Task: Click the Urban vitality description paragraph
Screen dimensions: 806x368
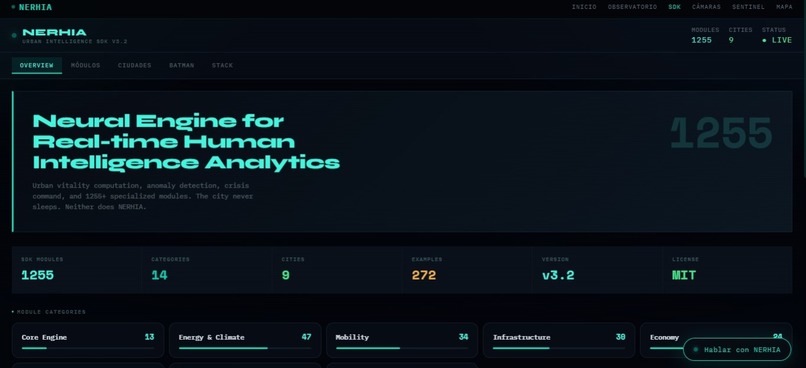Action: point(143,196)
